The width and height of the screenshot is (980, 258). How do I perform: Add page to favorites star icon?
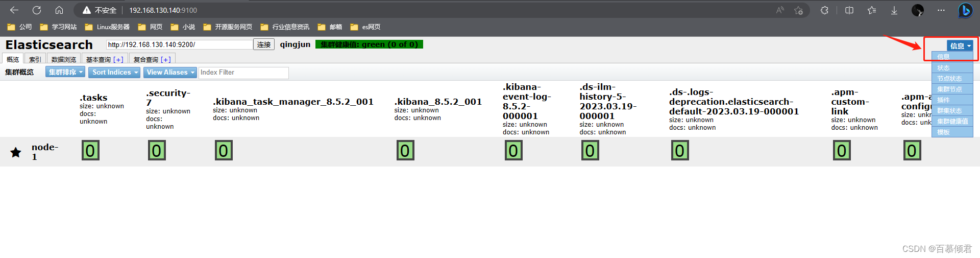click(799, 10)
